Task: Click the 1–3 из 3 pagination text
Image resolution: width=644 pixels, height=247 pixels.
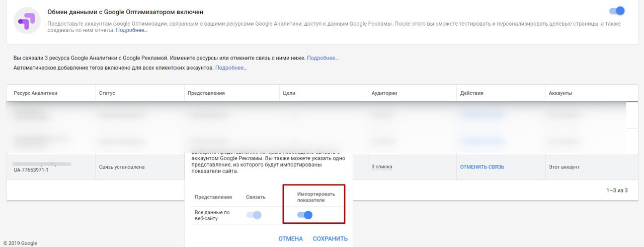Action: [617, 191]
